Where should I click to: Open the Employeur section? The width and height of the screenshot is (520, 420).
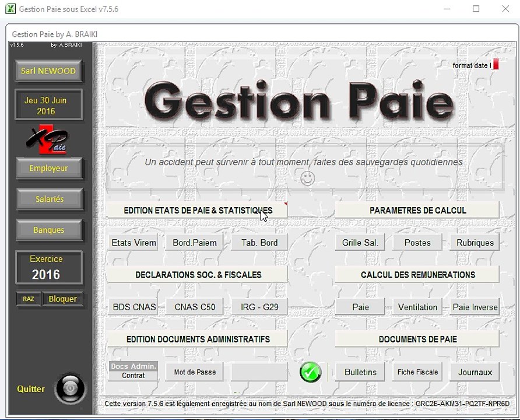(x=49, y=168)
